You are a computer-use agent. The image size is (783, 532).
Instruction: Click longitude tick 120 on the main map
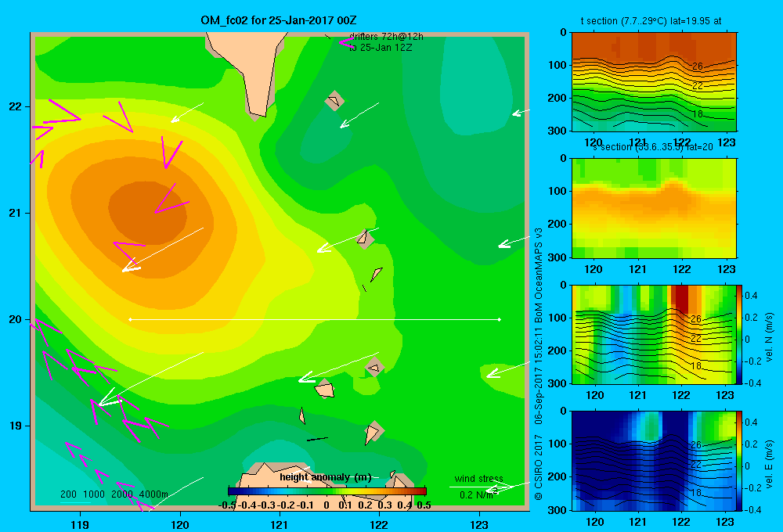click(x=180, y=524)
